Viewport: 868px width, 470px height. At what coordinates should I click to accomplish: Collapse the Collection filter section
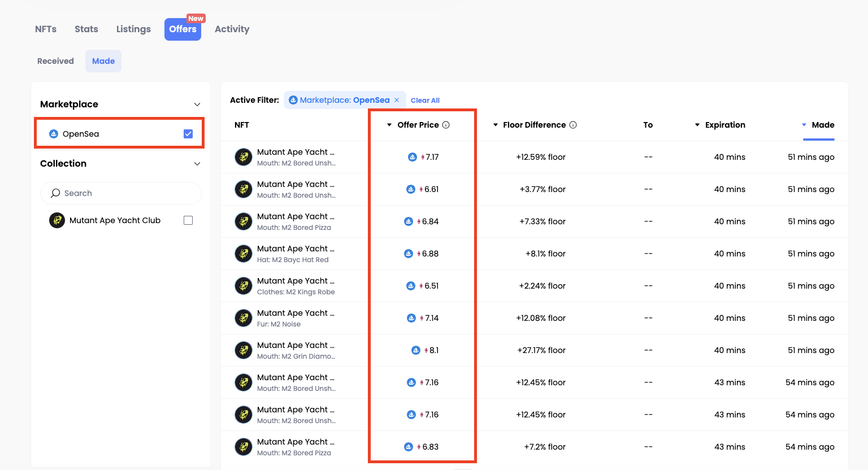(197, 164)
